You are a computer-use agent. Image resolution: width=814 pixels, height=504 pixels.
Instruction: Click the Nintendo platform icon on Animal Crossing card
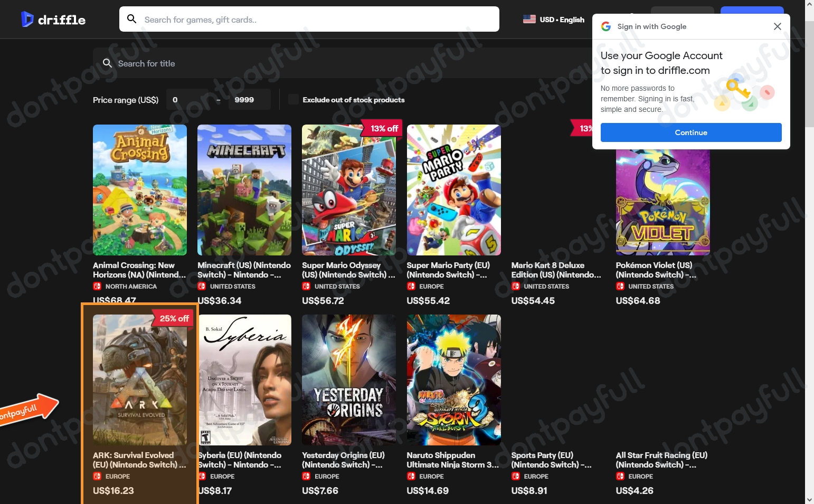click(97, 286)
